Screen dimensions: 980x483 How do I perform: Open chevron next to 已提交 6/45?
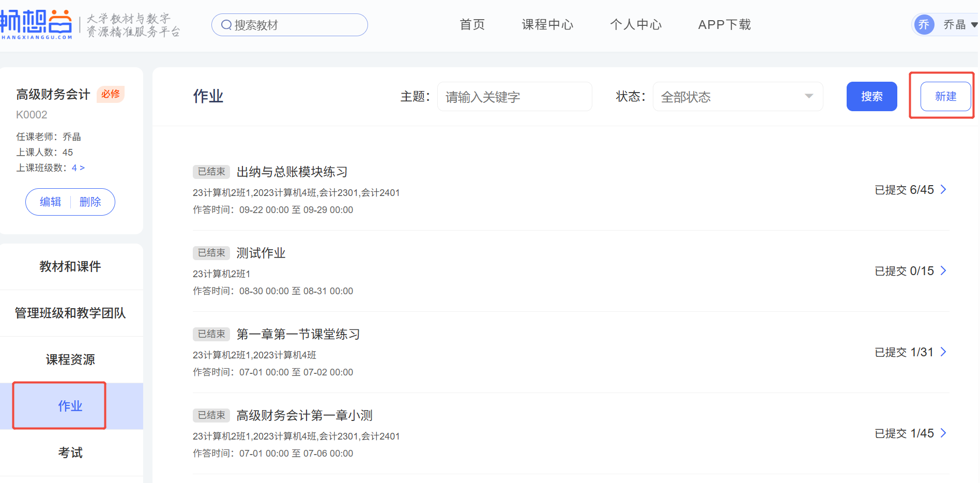[943, 190]
